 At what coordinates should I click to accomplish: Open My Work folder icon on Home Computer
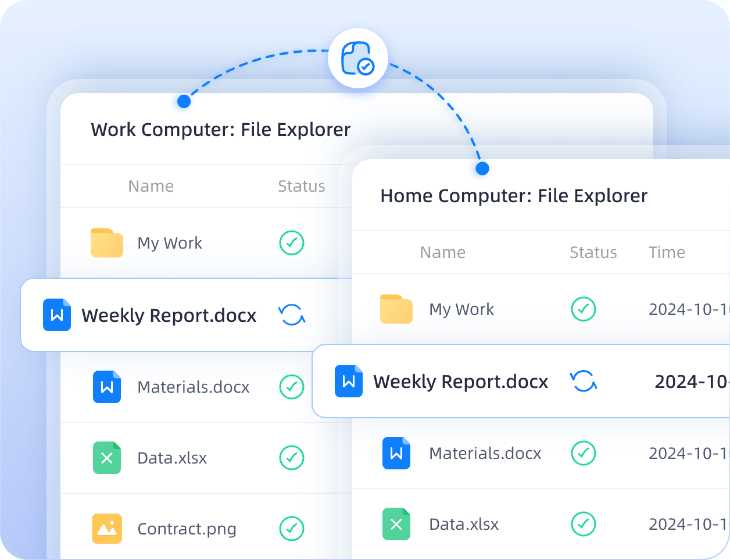[396, 309]
